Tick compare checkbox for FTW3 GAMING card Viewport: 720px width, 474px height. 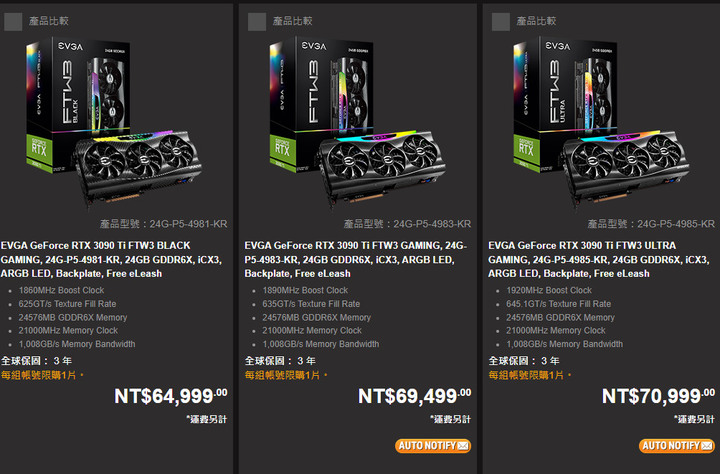tap(257, 22)
